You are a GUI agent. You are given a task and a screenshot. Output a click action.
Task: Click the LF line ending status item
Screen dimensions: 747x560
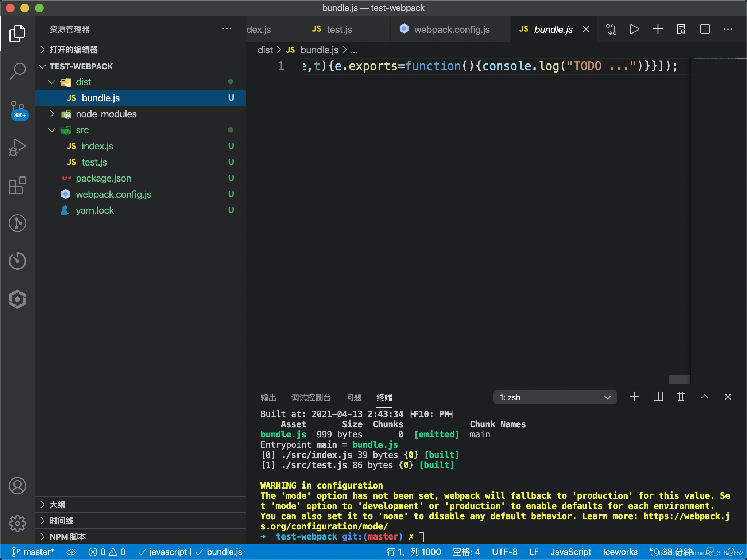(534, 552)
